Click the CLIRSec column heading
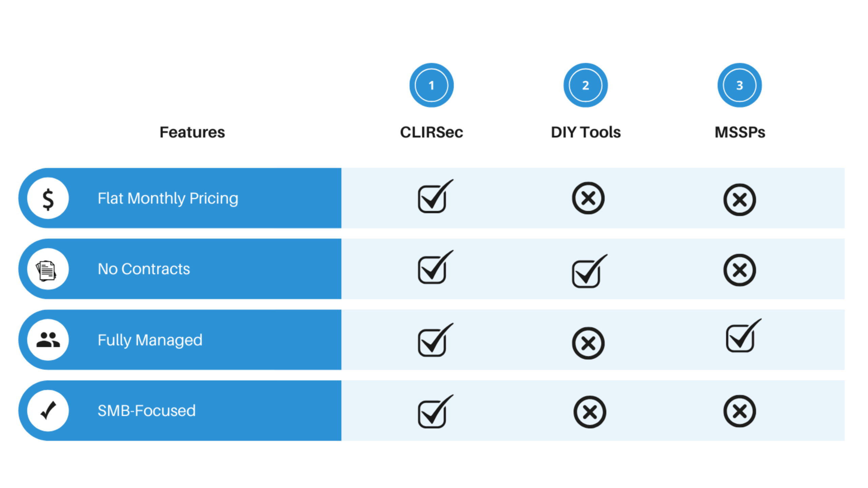This screenshot has width=868, height=488. [x=431, y=132]
